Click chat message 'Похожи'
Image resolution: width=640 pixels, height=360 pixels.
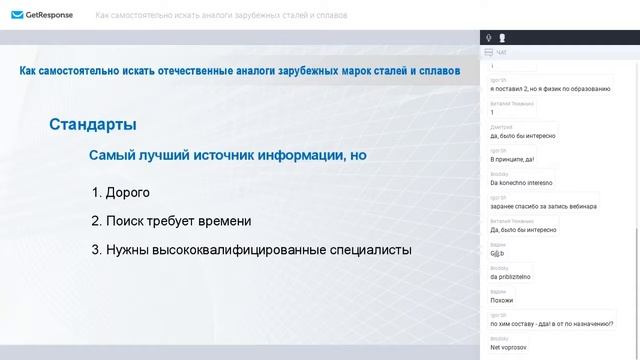[x=501, y=300]
